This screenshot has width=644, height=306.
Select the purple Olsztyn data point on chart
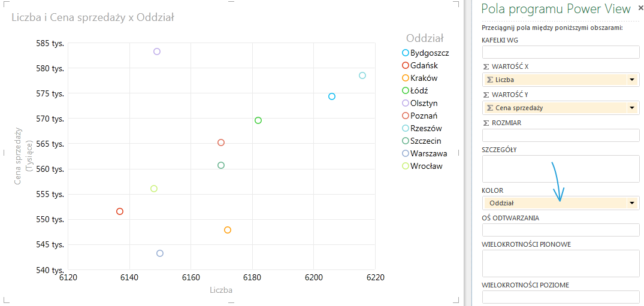point(157,51)
